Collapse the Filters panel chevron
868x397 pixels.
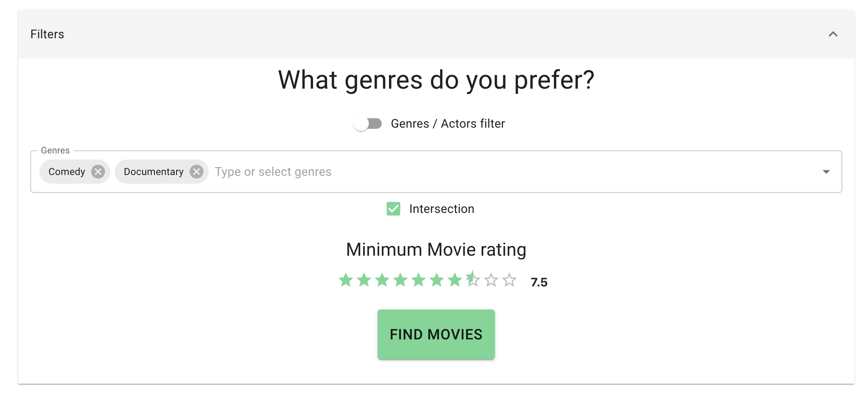tap(833, 34)
